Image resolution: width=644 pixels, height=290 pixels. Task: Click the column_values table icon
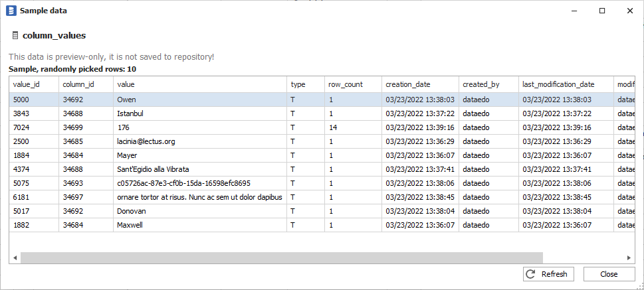[15, 35]
